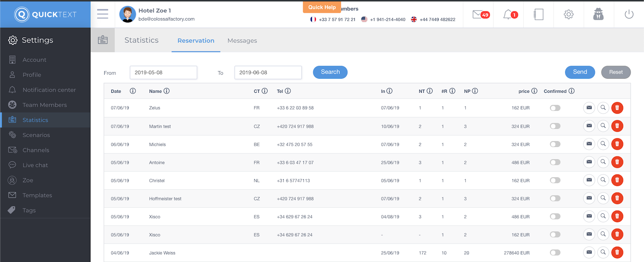Viewport: 644px width, 262px height.
Task: Click the spy agent icon in header
Action: pos(599,14)
